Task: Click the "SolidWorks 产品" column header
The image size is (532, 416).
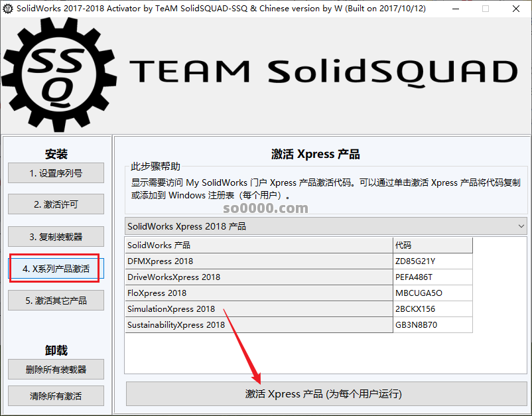Action: tap(259, 245)
